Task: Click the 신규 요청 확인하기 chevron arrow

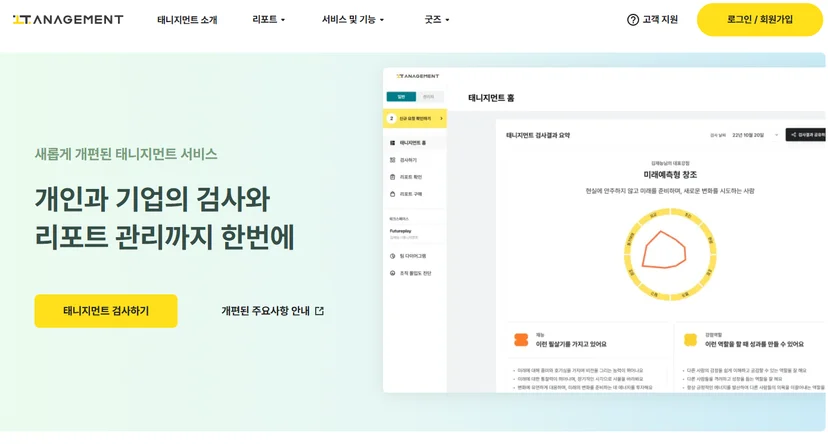Action: pos(441,118)
